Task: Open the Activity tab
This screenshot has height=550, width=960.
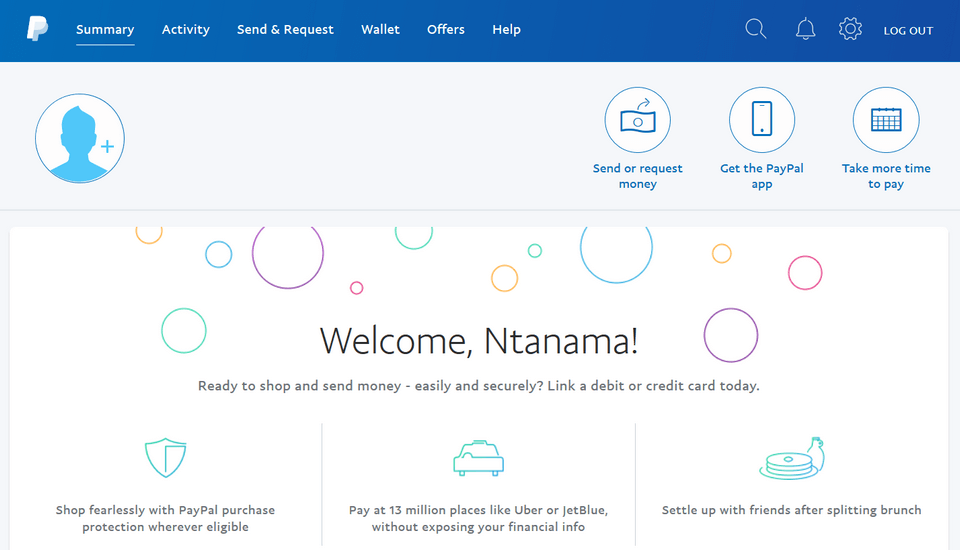Action: click(186, 29)
